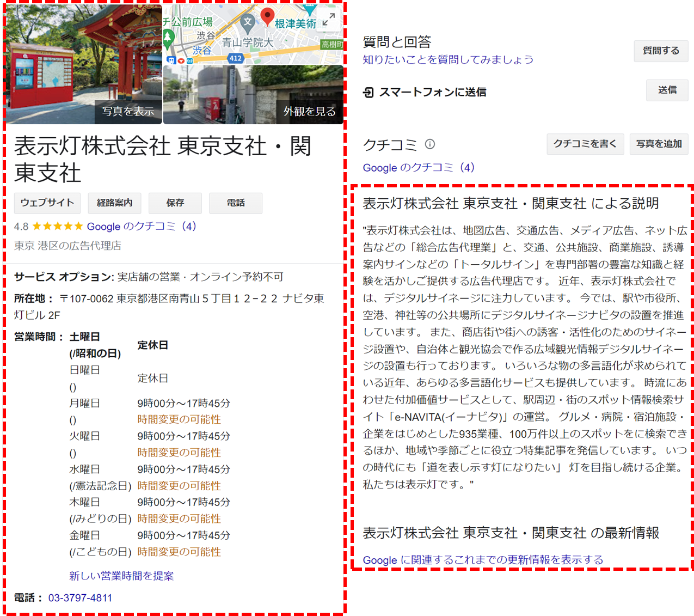Click the red location pin on map
This screenshot has width=694, height=616.
[x=267, y=17]
